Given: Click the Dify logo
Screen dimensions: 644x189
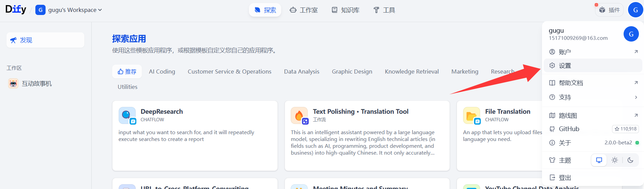Looking at the screenshot, I should (16, 10).
